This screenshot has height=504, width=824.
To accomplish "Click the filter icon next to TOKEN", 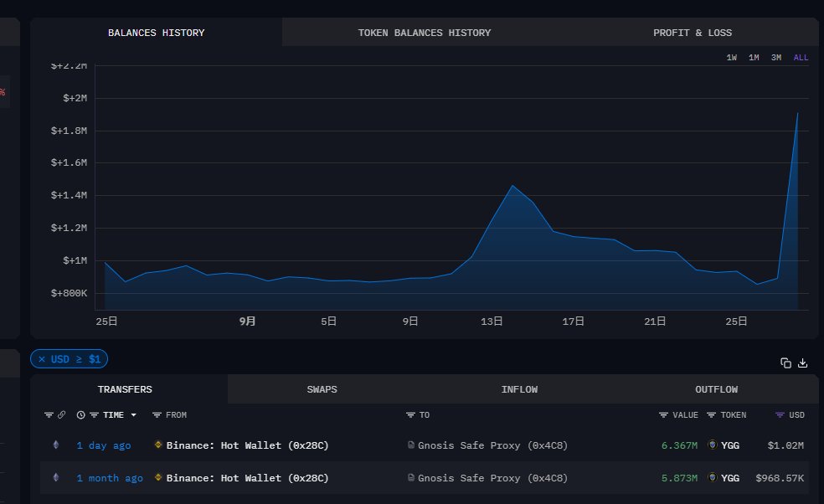I will (x=712, y=415).
